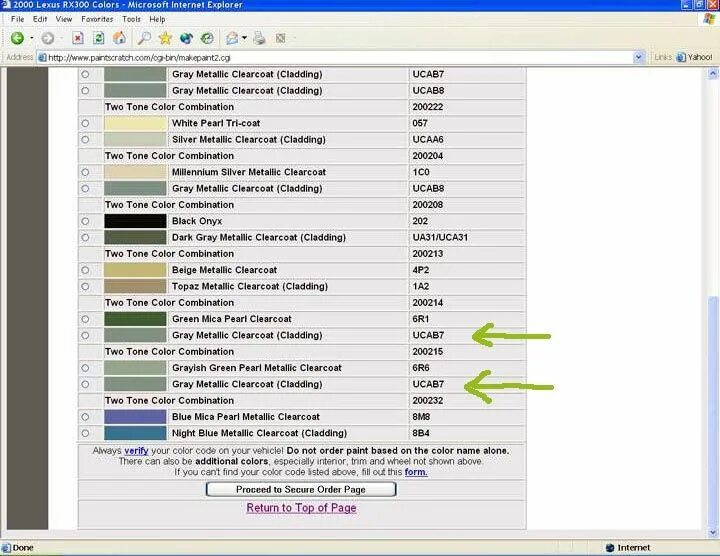This screenshot has height=556, width=720.
Task: Select Night Blue Metallic Clearcoat radio button
Action: (85, 433)
